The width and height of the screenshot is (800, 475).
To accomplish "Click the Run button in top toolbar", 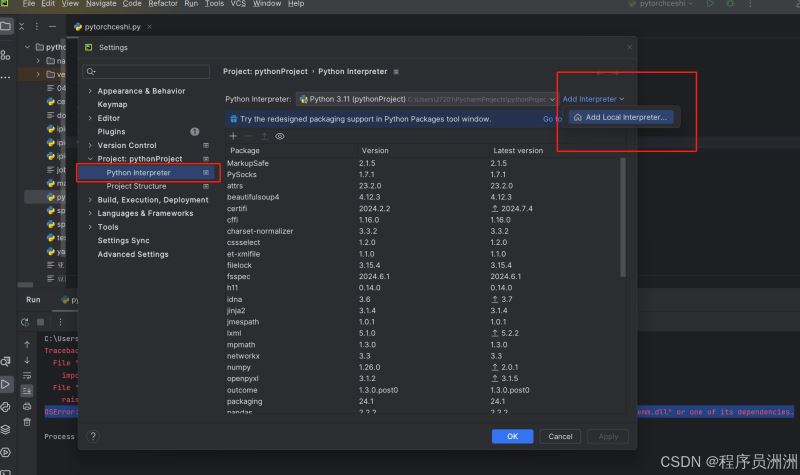I will click(x=710, y=4).
